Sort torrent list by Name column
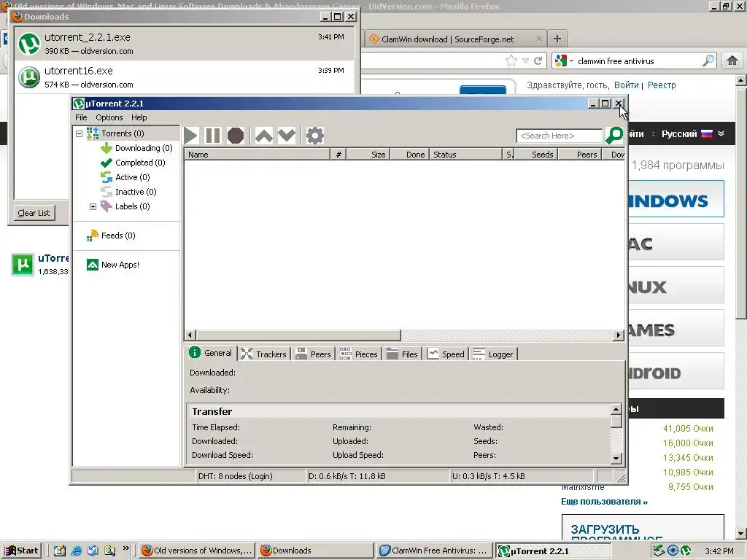This screenshot has height=560, width=747. coord(257,155)
